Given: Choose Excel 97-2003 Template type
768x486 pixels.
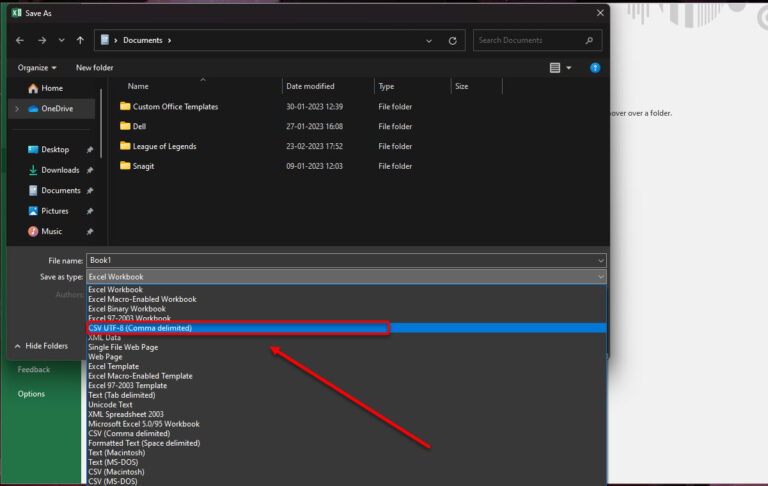Looking at the screenshot, I should (x=346, y=386).
